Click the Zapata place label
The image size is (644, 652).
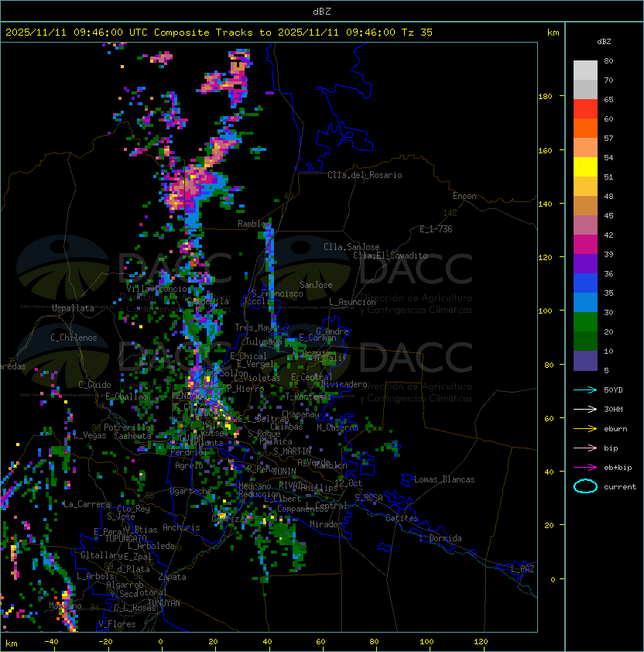point(172,577)
